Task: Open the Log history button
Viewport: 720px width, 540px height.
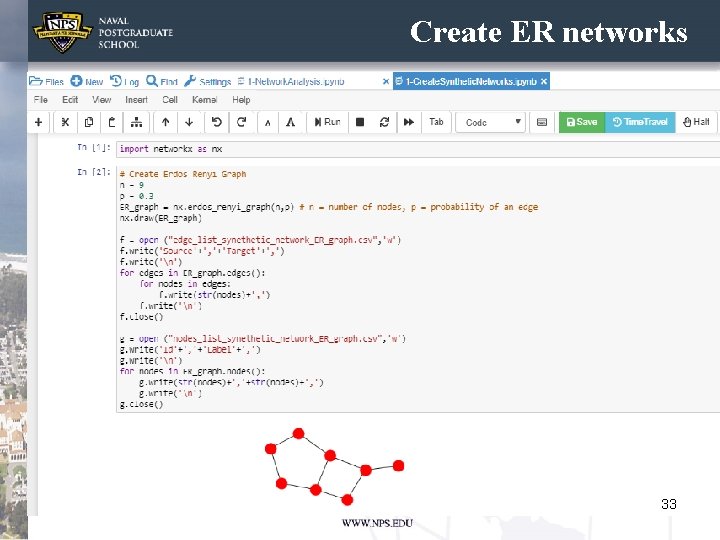Action: (x=124, y=82)
